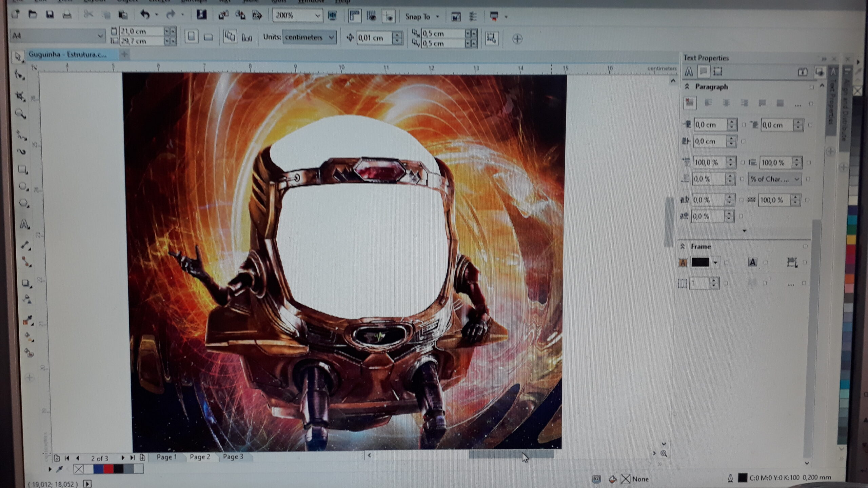
Task: Select the Polygon tool
Action: coord(24,203)
